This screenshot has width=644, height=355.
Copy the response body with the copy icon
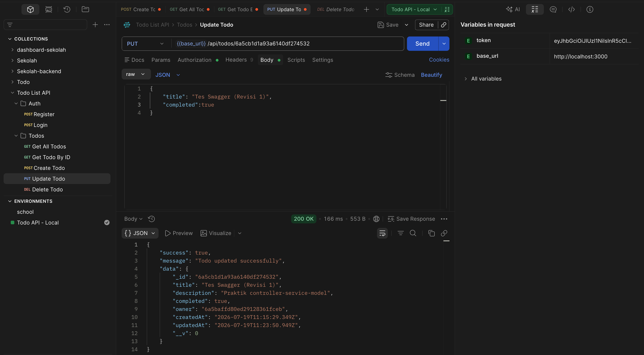coord(431,233)
